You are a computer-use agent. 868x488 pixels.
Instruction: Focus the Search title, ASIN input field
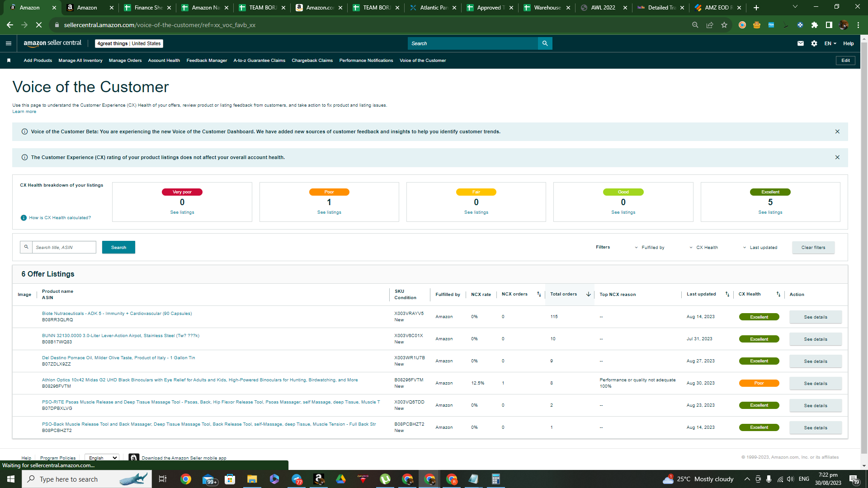point(64,247)
